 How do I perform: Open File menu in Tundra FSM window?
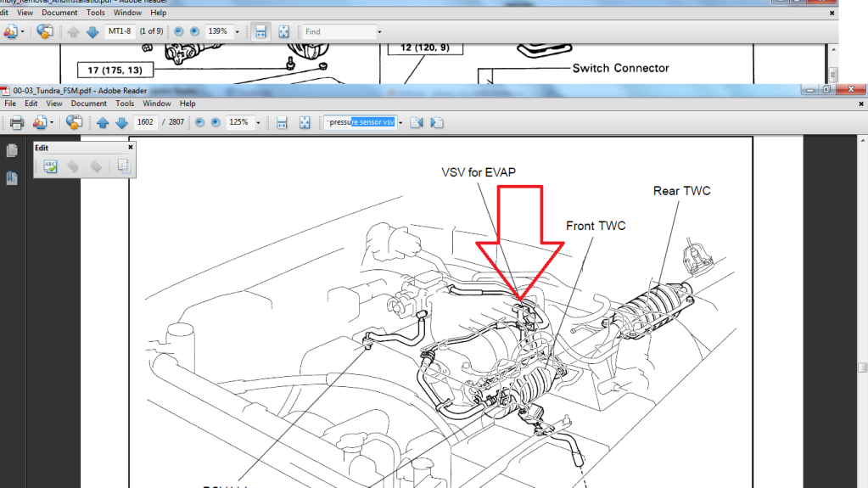point(10,104)
